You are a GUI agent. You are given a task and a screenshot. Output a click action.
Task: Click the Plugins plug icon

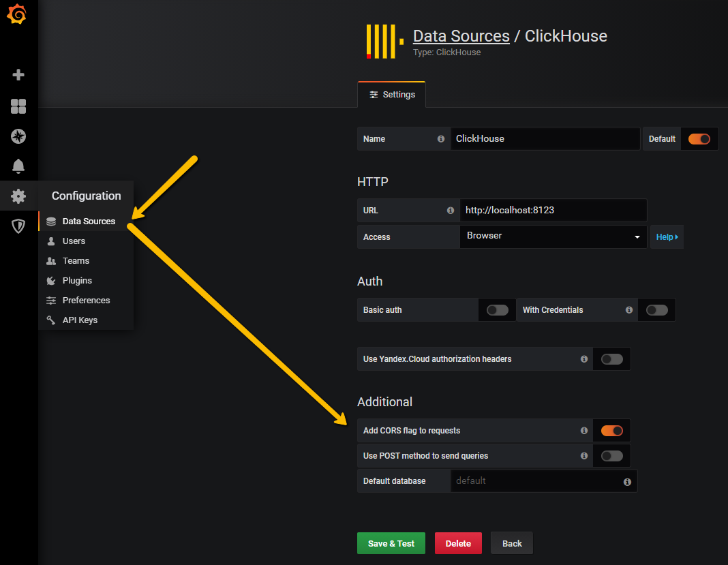click(51, 280)
